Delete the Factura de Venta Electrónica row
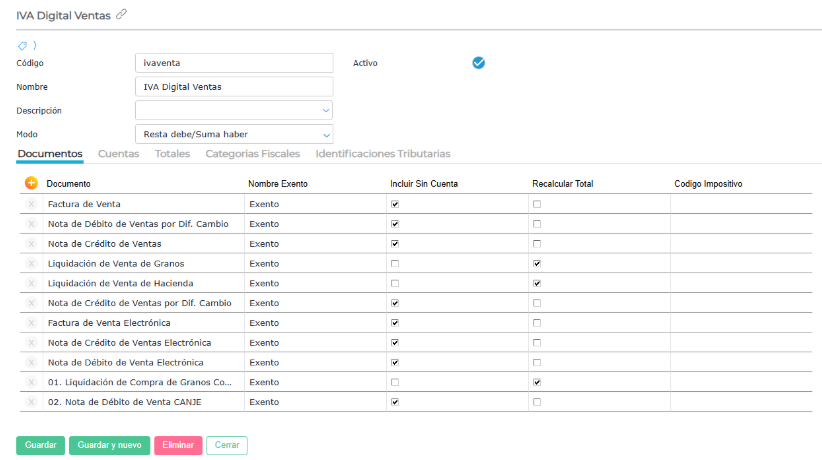 [31, 323]
